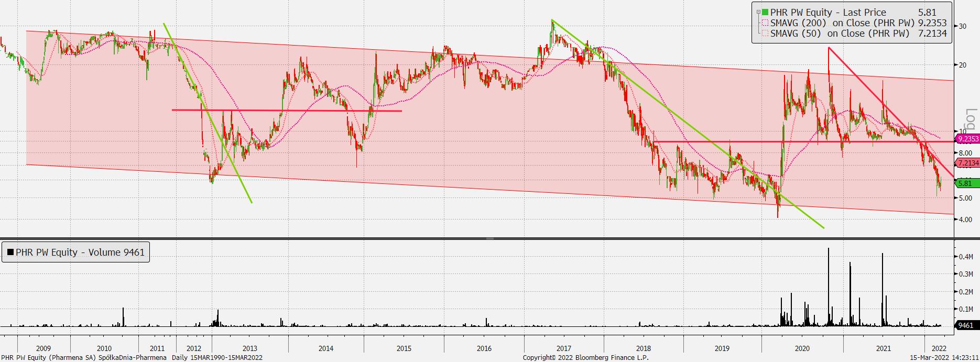This screenshot has height=362, width=980.
Task: Click 'PHR PW Equity (Pharmena SA)' footer text
Action: tap(48, 358)
